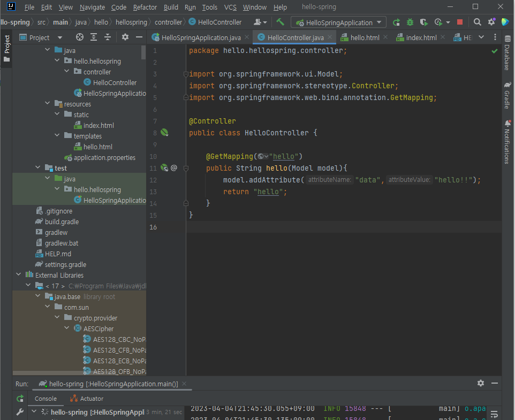Collapse the templates folder in project tree
The width and height of the screenshot is (515, 420).
click(x=58, y=136)
